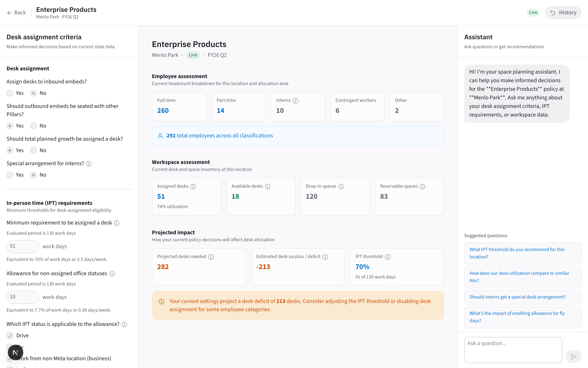The height and width of the screenshot is (368, 588).
Task: Select Yes for assigning desks to inbound embeds
Action: pos(10,93)
